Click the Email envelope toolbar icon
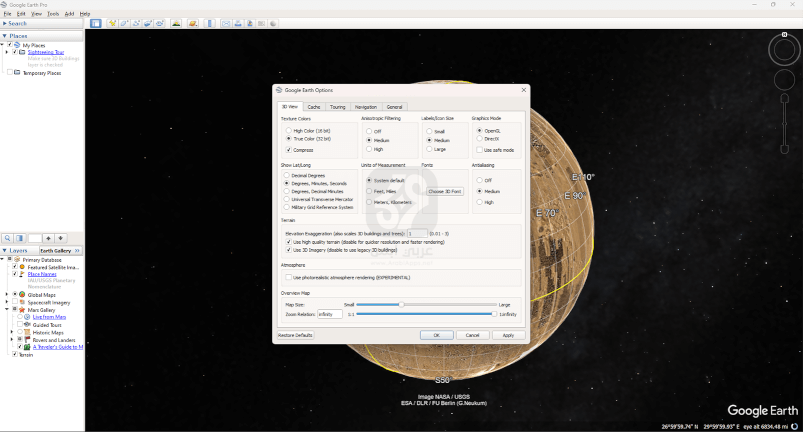Viewport: 803px width, 432px height. (226, 24)
